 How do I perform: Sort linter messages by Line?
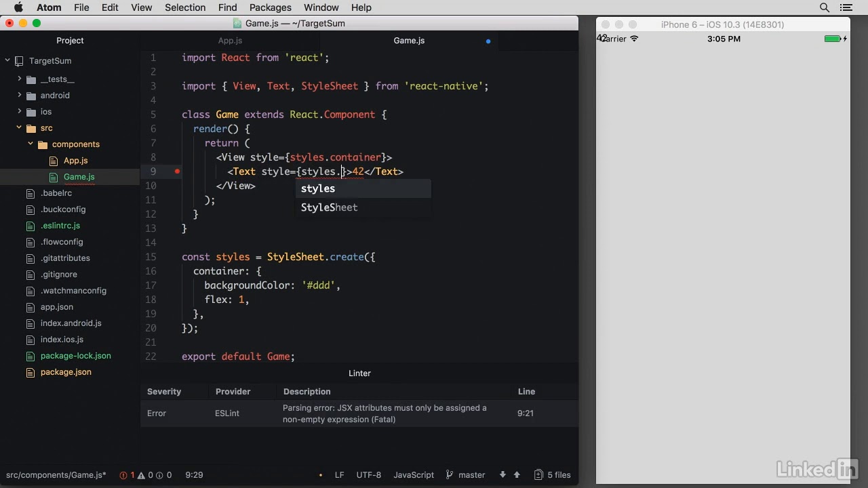pos(526,391)
